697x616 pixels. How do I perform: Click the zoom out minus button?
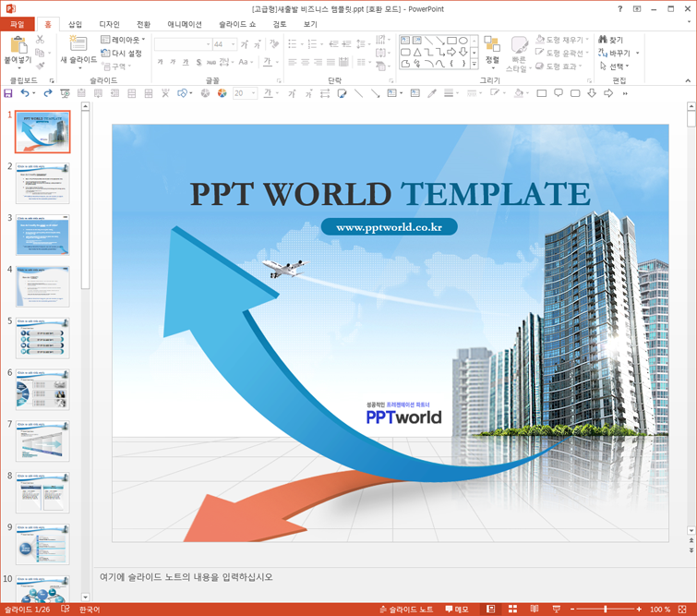tap(572, 609)
